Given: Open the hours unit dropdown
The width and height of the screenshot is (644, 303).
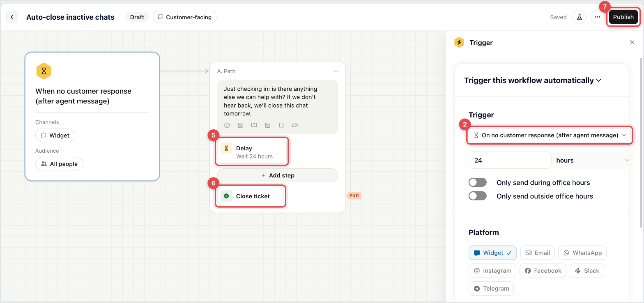Looking at the screenshot, I should tap(592, 160).
